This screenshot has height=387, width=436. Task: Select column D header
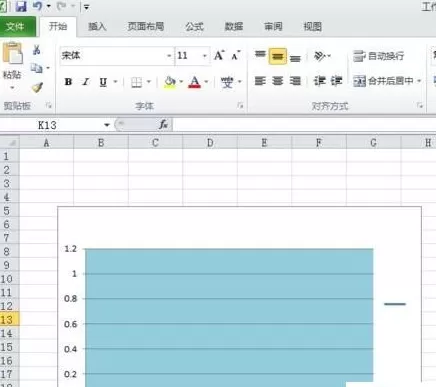210,143
